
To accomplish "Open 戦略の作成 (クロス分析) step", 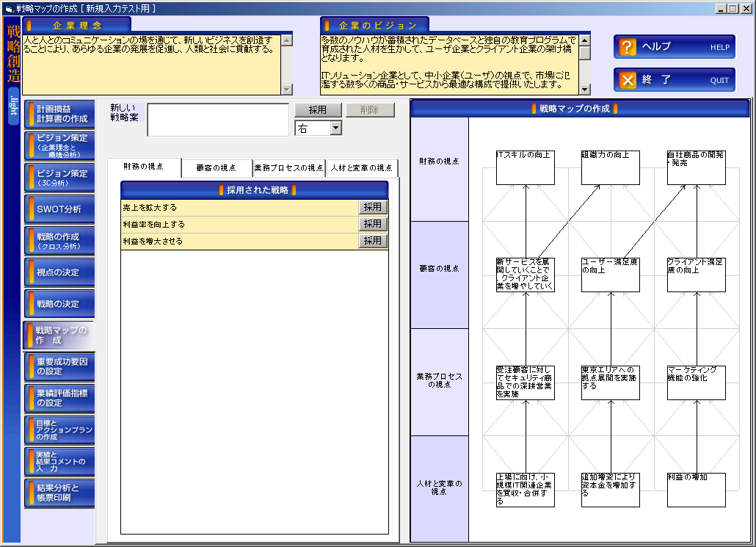I will 59,241.
